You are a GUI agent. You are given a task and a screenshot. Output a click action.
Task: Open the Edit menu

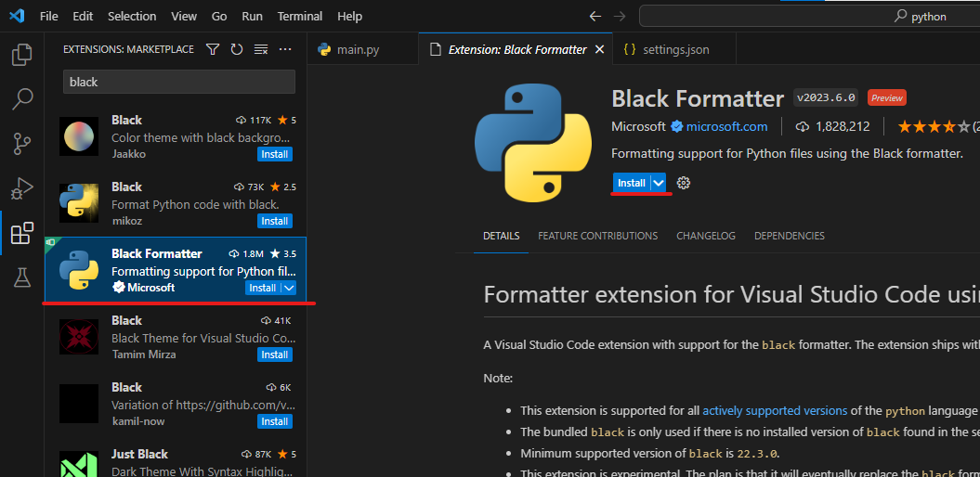83,16
